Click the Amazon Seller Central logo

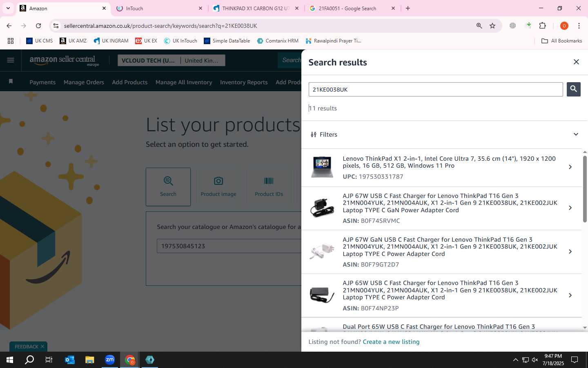point(64,61)
